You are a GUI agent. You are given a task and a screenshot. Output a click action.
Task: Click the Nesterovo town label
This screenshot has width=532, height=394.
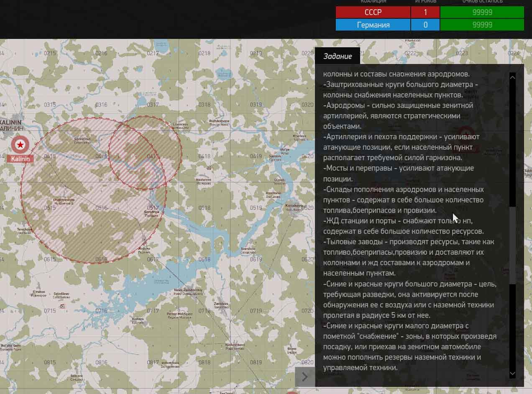pyautogui.click(x=204, y=181)
